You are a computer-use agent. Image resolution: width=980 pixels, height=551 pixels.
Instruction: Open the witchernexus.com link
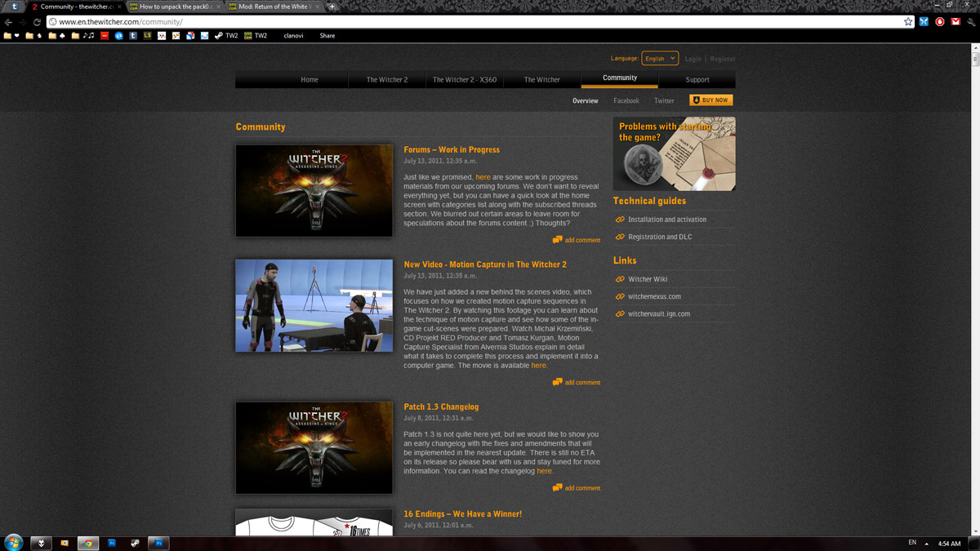click(x=654, y=296)
